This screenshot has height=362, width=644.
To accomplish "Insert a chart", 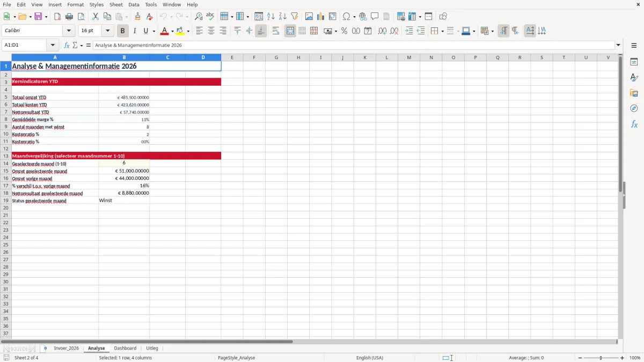I will tap(320, 17).
